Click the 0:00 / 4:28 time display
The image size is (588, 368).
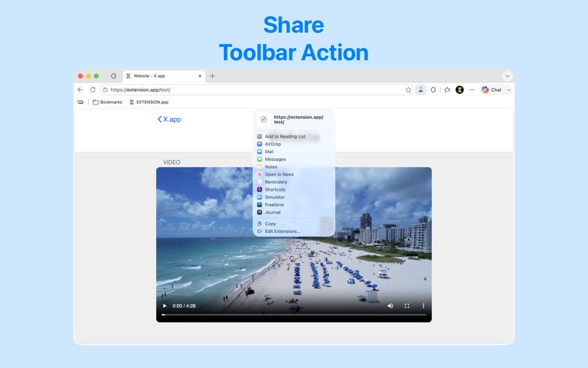pyautogui.click(x=184, y=306)
